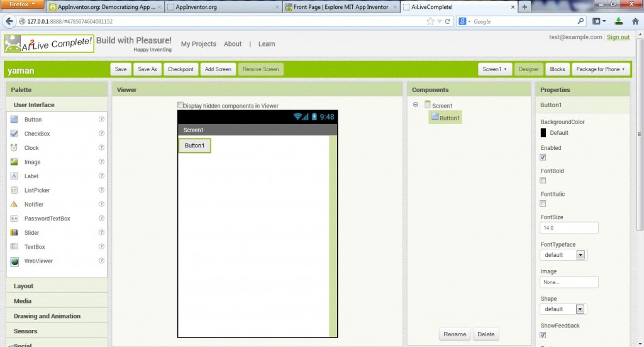Select the Button palette icon
The width and height of the screenshot is (644, 347).
(x=14, y=119)
